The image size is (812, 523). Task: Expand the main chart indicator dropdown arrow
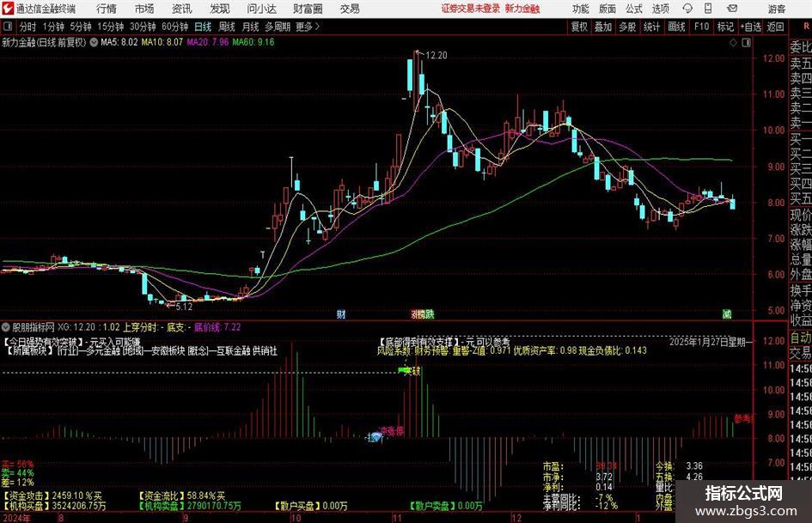(x=94, y=42)
